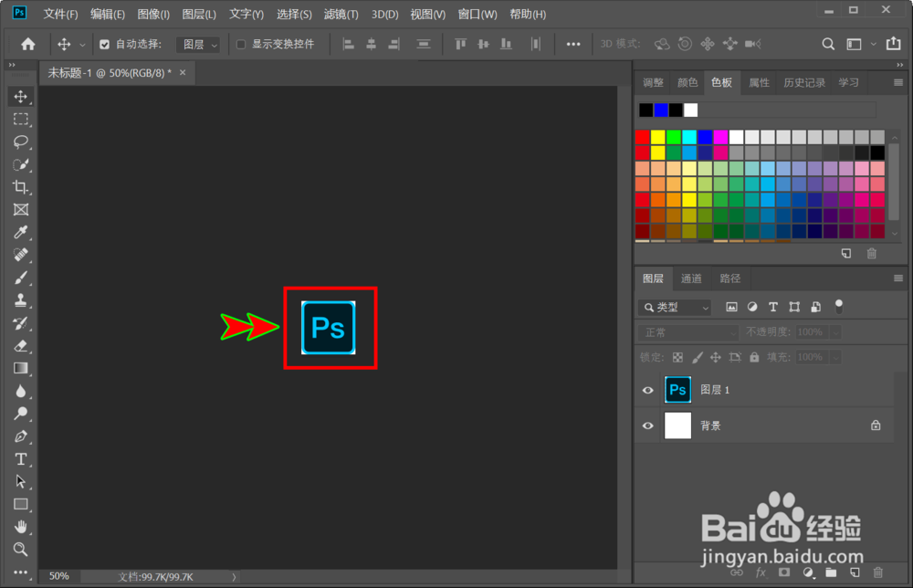Hide the 图层 1 layer eye
The height and width of the screenshot is (588, 913).
point(647,390)
